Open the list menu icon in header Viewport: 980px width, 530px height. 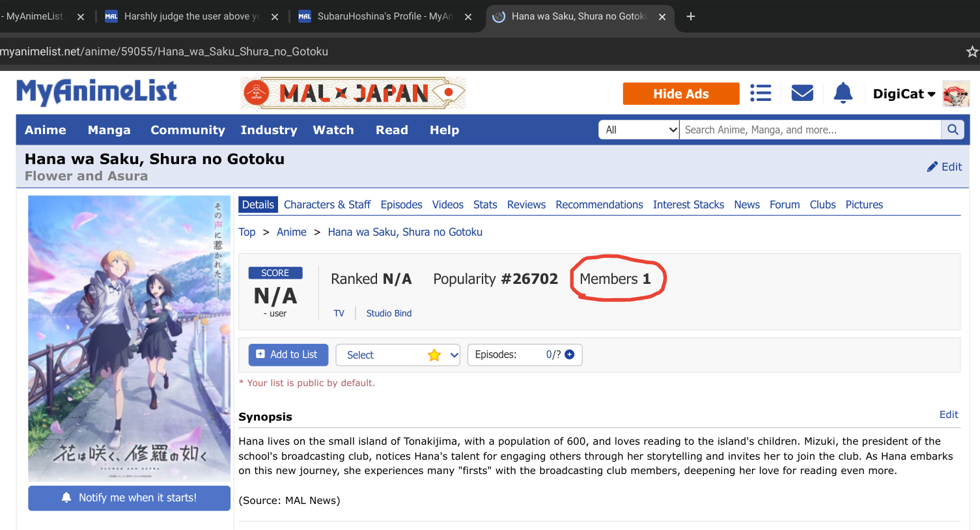click(760, 93)
